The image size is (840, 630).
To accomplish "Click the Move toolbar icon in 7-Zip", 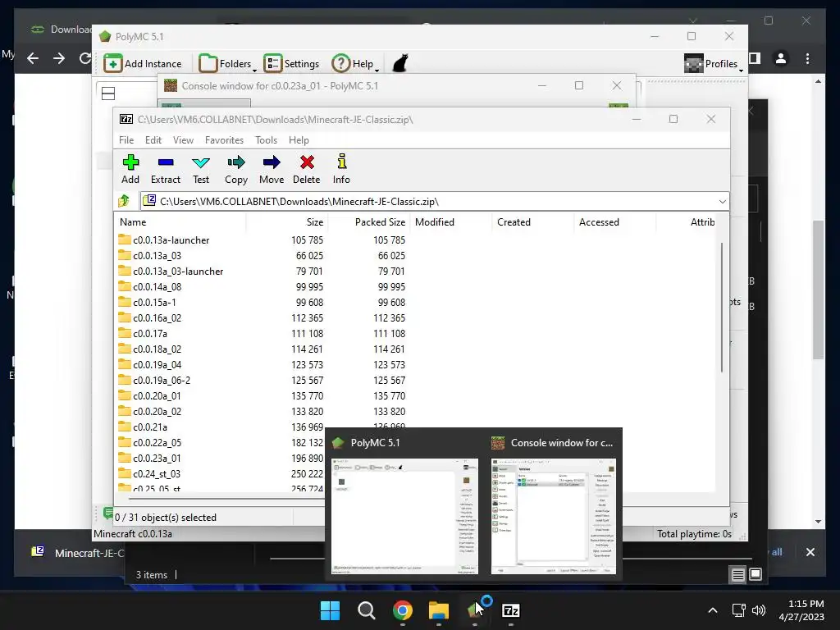I will 272,162.
